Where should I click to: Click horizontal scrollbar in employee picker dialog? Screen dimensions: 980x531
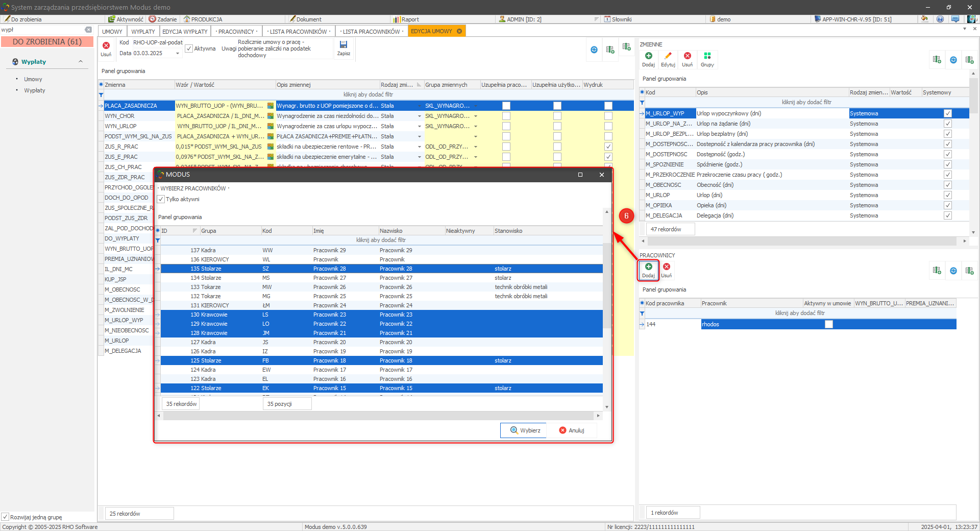coord(378,416)
